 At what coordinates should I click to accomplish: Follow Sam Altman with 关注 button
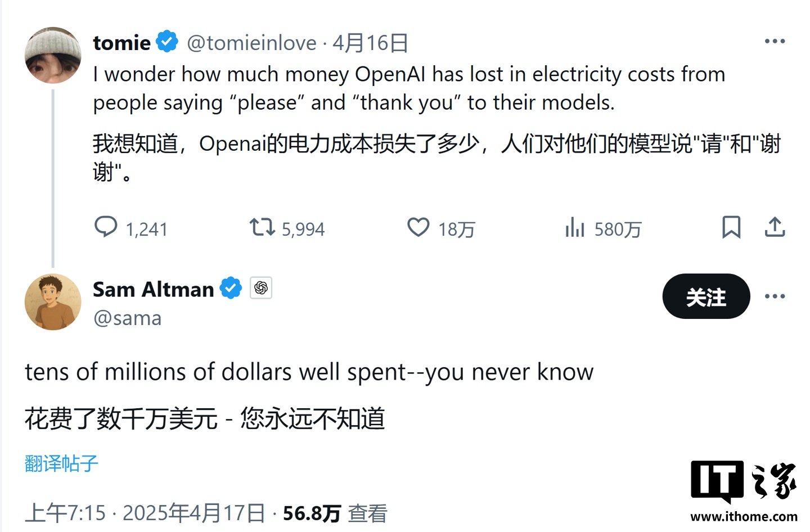pos(706,296)
